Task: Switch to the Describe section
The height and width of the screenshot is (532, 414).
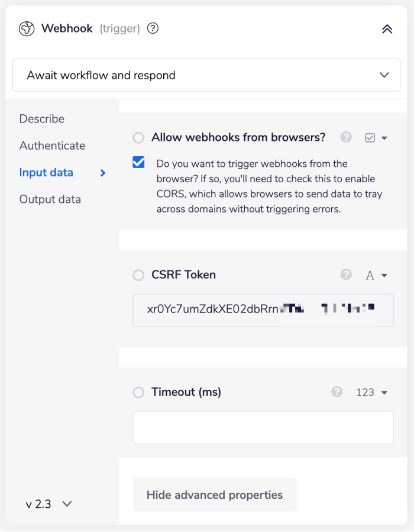Action: click(x=41, y=119)
